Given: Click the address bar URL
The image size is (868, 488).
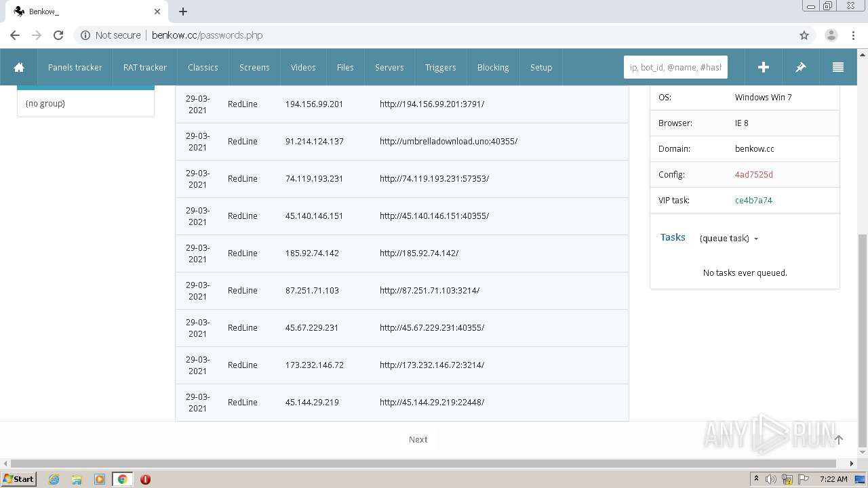Looking at the screenshot, I should [207, 35].
